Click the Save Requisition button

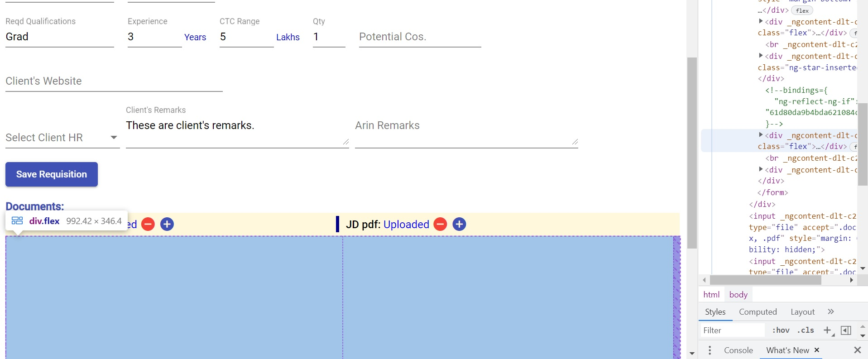pos(52,174)
